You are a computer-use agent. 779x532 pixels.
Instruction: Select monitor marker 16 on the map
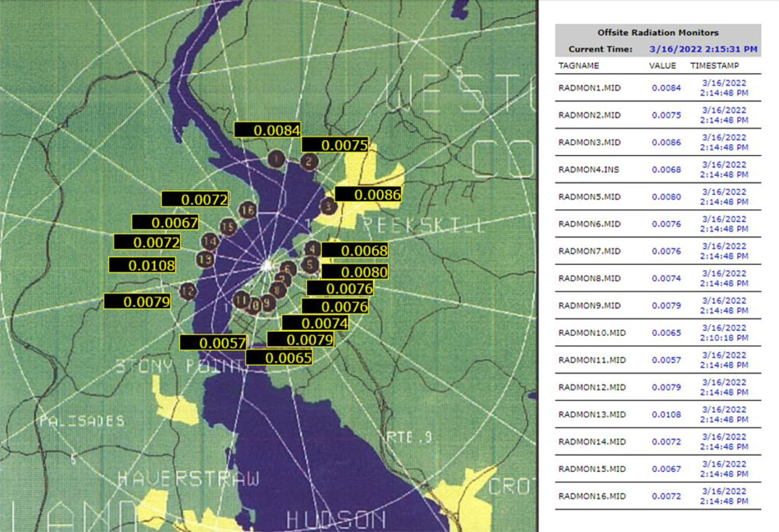[247, 210]
